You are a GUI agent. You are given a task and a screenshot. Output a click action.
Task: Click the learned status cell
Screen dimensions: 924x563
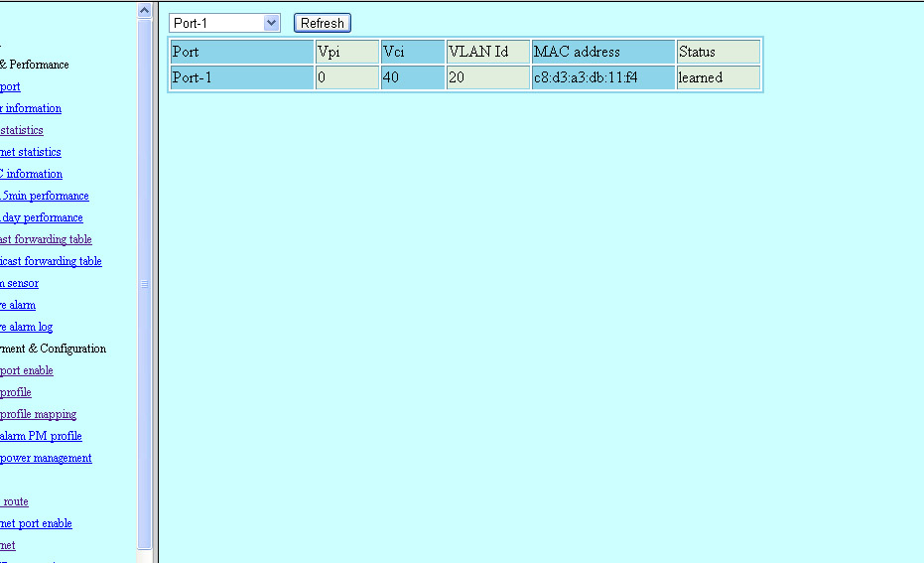click(719, 77)
